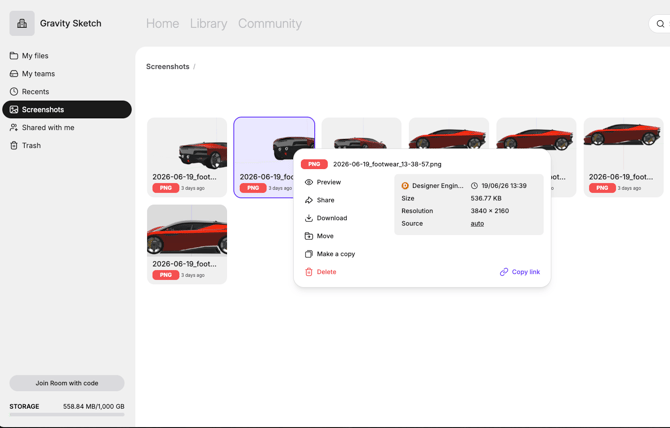Open first screenshot thumbnail in top row
The width and height of the screenshot is (670, 428).
click(x=187, y=157)
